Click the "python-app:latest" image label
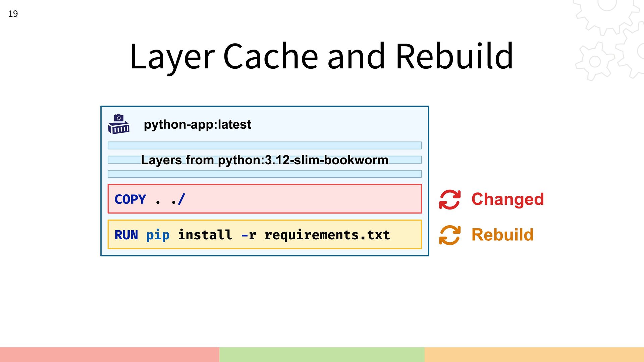644x362 pixels. click(x=197, y=124)
